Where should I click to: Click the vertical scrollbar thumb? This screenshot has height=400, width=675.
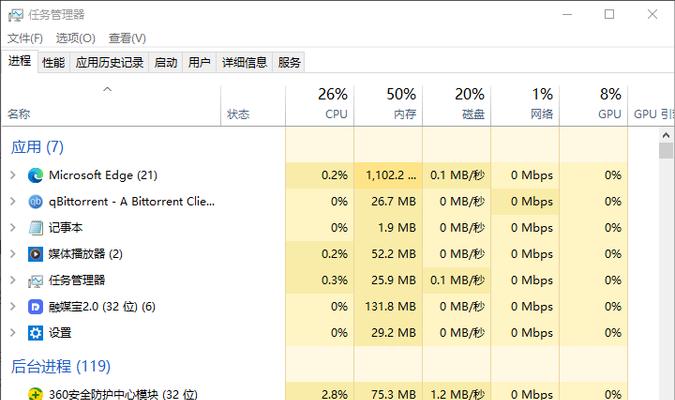(666, 151)
